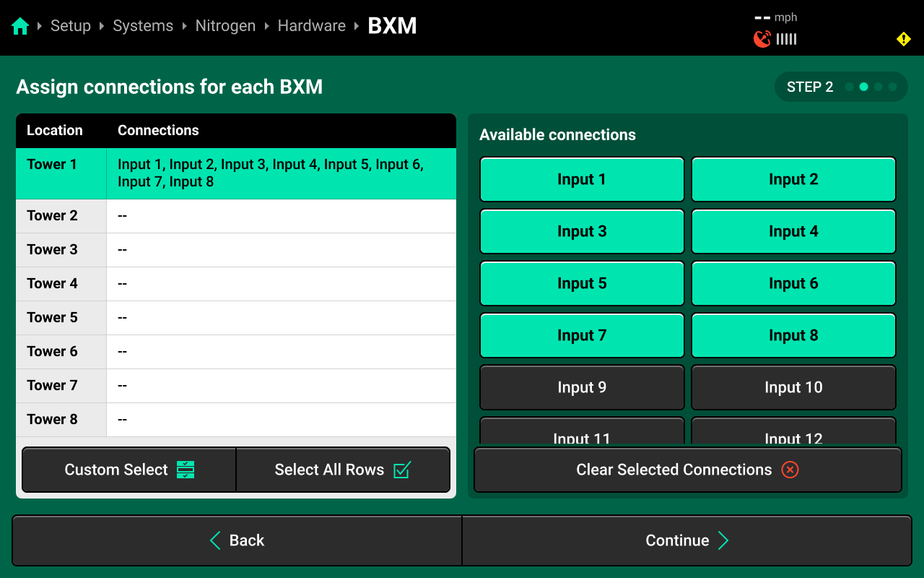Click the red GPS signal icon
924x578 pixels.
pos(762,39)
